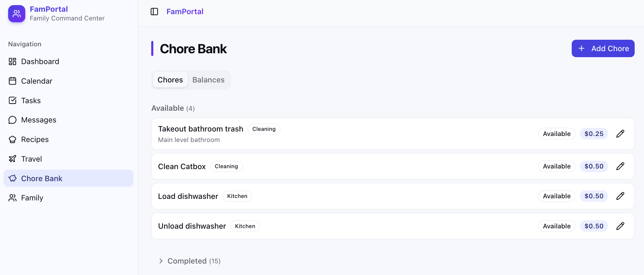Image resolution: width=644 pixels, height=275 pixels.
Task: Click the FamPortal header link
Action: pyautogui.click(x=185, y=12)
